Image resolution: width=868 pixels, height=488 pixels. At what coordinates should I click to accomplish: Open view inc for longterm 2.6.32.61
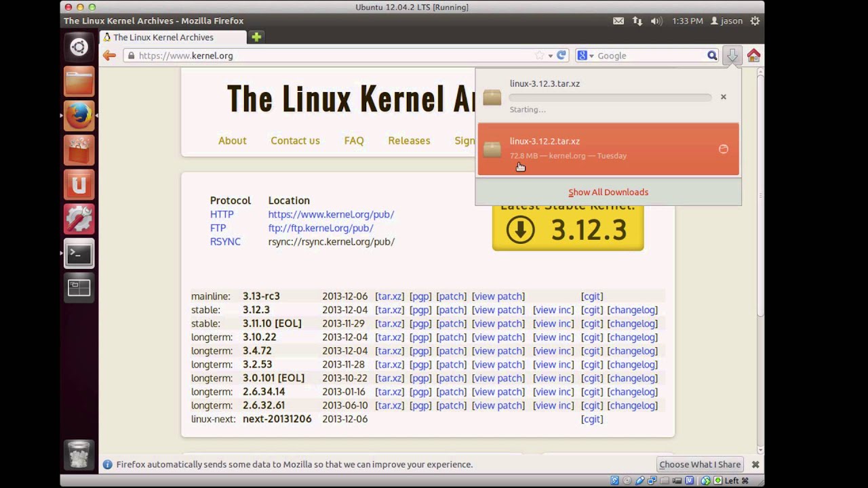(x=553, y=405)
